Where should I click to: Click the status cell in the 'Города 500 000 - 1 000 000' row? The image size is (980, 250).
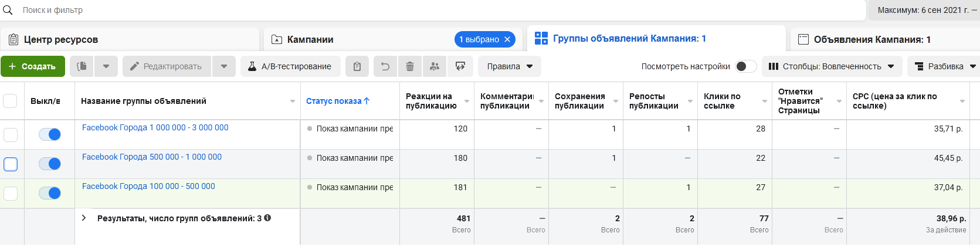(x=350, y=164)
